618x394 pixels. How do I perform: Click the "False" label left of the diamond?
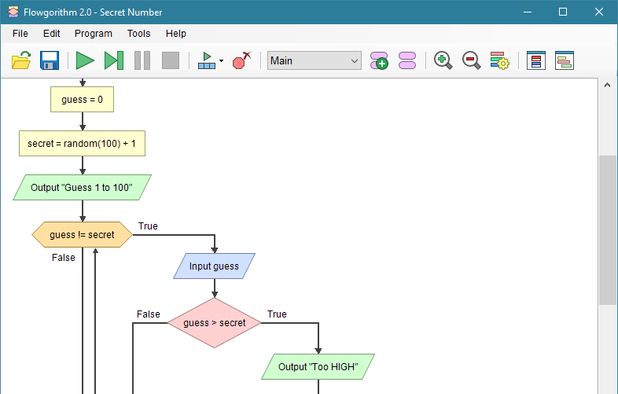point(148,314)
